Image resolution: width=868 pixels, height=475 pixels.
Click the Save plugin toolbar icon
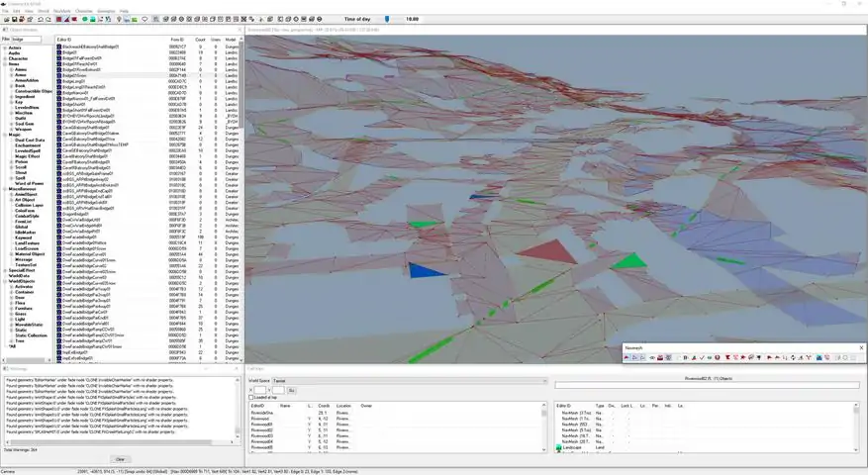[x=14, y=19]
